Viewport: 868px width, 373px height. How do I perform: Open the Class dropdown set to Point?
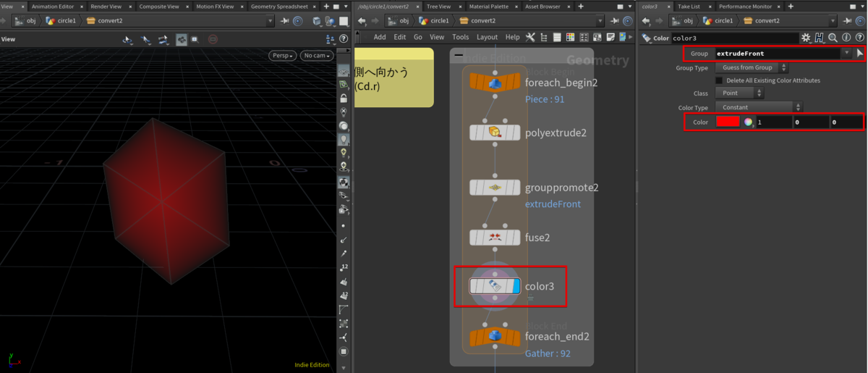point(739,93)
